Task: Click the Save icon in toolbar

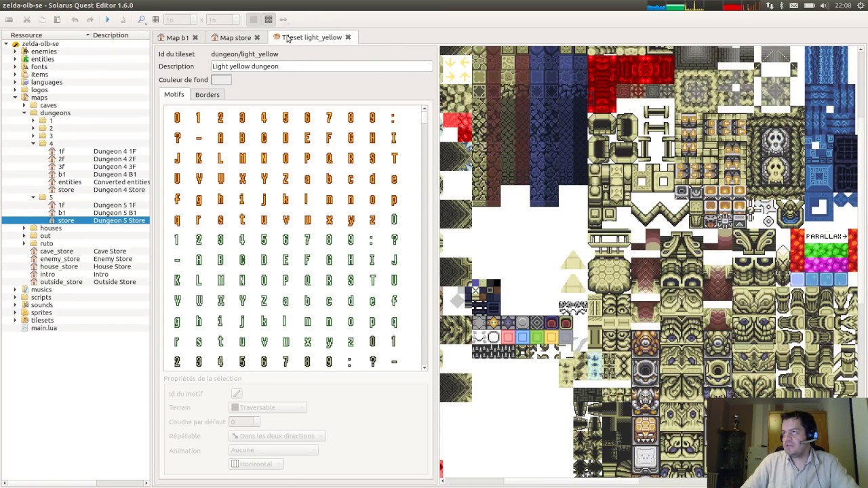Action: coord(9,20)
